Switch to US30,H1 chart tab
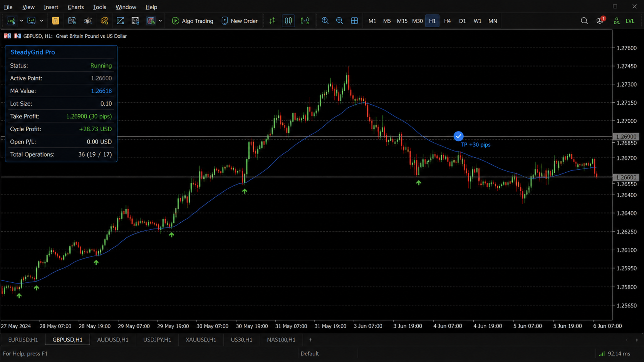 pyautogui.click(x=241, y=340)
